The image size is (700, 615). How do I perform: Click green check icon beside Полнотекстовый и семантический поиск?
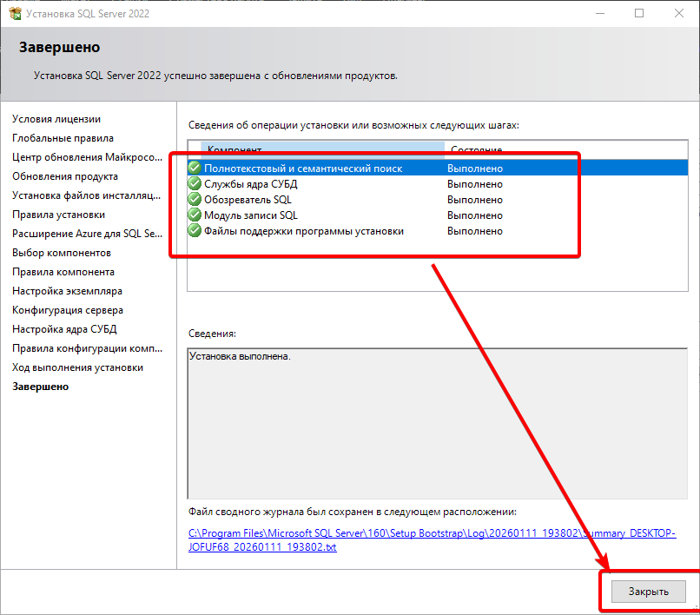click(x=195, y=168)
